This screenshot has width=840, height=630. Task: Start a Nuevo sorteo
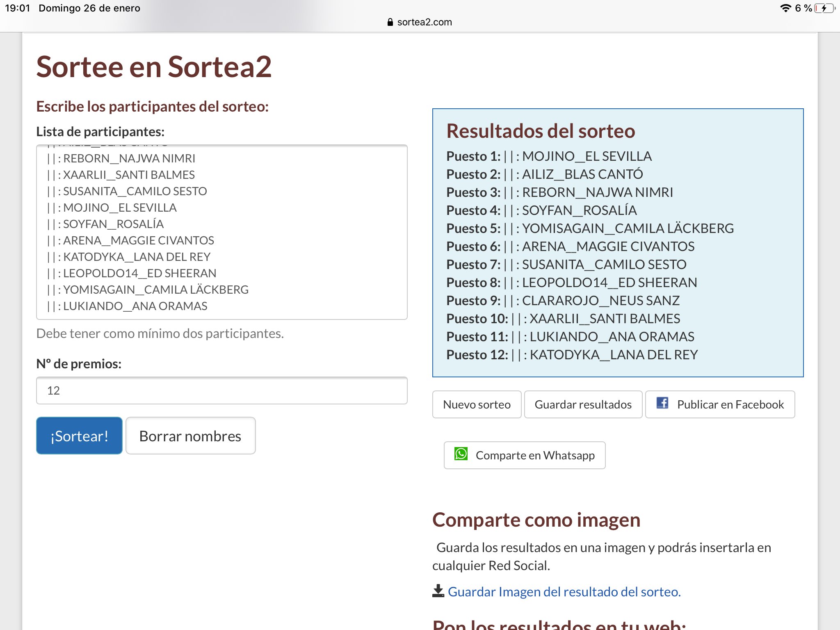point(477,404)
